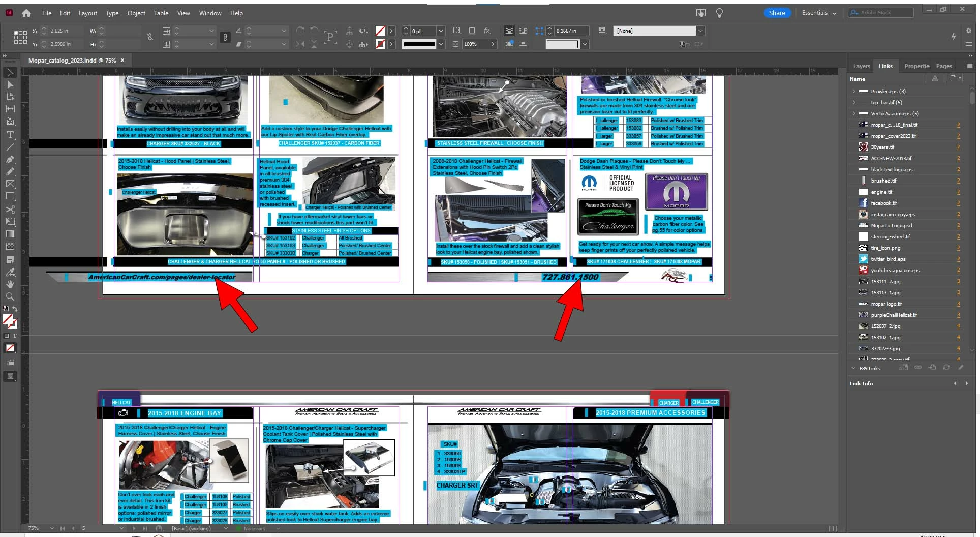Image resolution: width=980 pixels, height=537 pixels.
Task: Open the zoom level 75% dropdown
Action: [x=51, y=529]
